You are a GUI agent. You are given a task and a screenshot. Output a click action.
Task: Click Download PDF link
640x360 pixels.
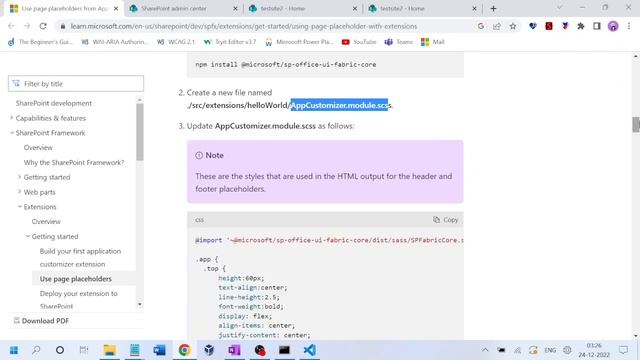point(41,321)
